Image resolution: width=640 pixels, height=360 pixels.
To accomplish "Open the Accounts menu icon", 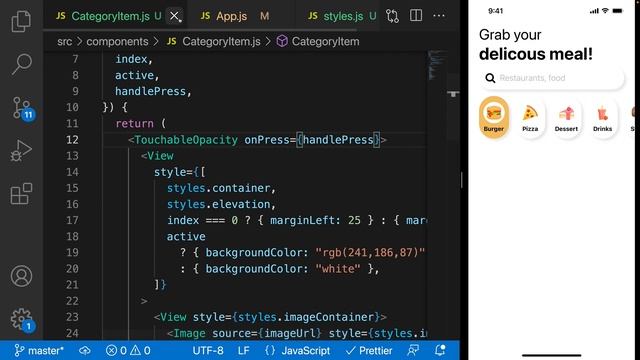I will pyautogui.click(x=21, y=276).
